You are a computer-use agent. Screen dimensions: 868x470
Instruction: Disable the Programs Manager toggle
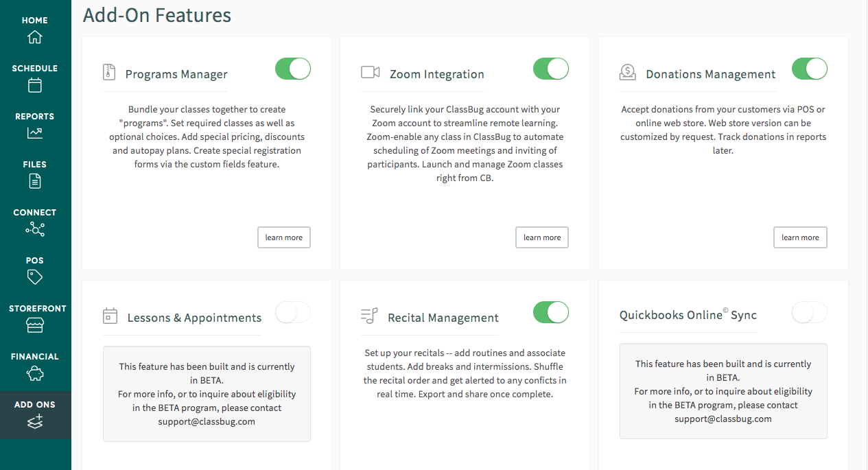click(x=293, y=69)
